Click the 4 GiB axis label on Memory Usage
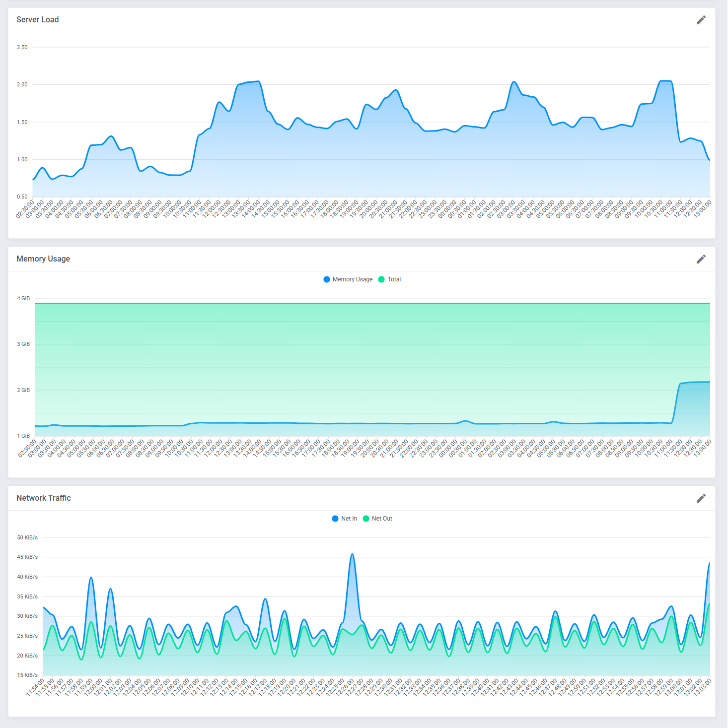Screen dimensions: 728x728 pos(24,298)
